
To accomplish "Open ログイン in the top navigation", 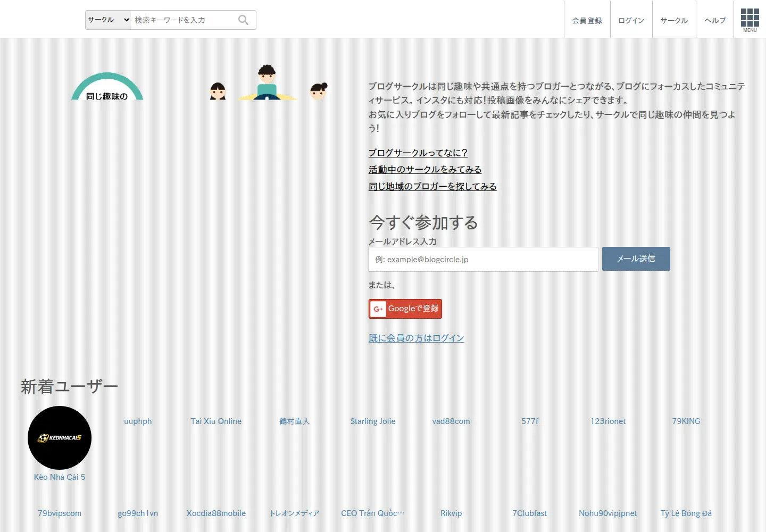I will [x=631, y=21].
